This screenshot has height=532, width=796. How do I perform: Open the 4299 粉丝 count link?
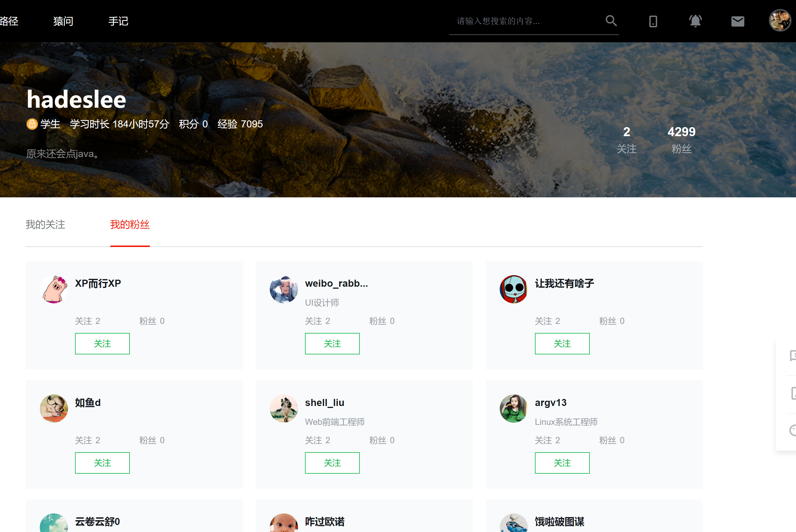(x=681, y=140)
